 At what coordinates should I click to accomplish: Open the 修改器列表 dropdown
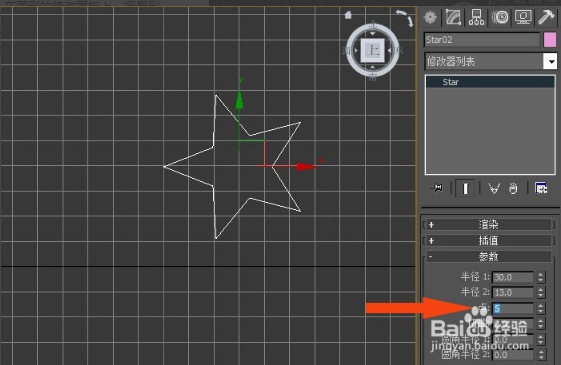(491, 62)
